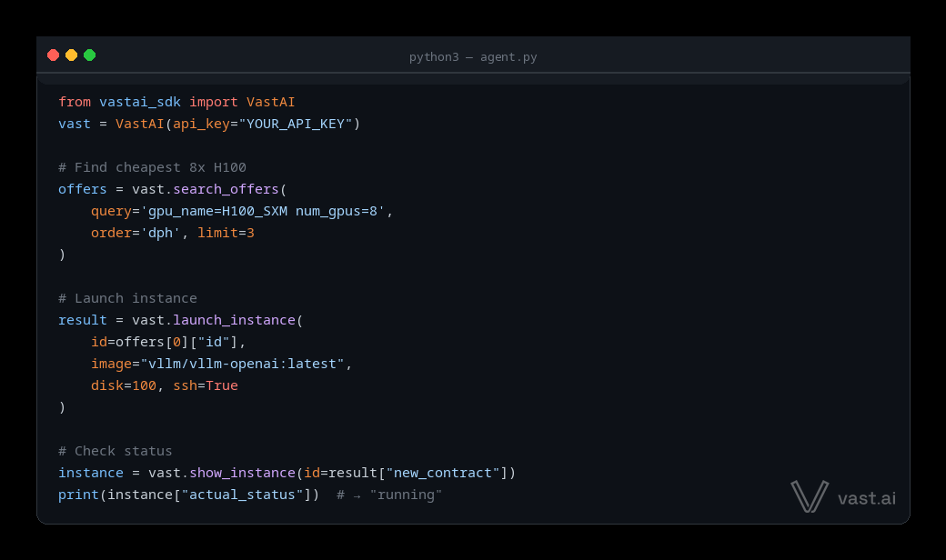Click the red traffic light button
The height and width of the screenshot is (560, 946).
(x=54, y=55)
